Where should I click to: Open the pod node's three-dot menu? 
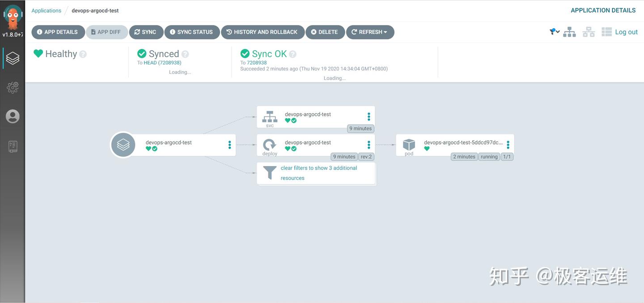point(508,145)
